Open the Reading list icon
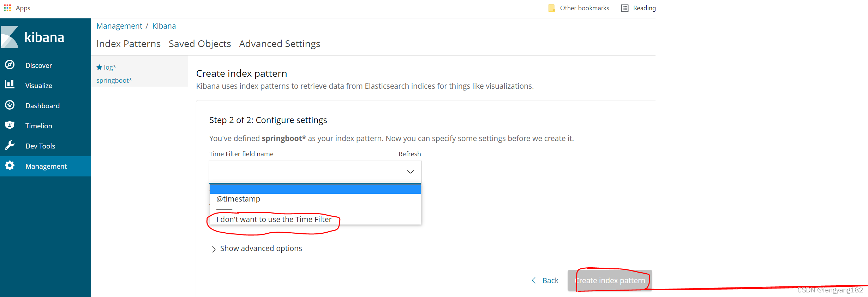 coord(624,8)
